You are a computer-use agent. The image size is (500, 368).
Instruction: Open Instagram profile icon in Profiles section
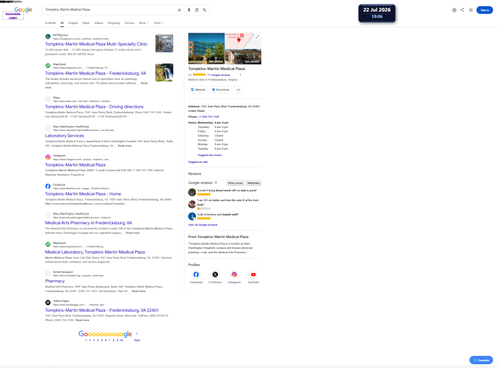(x=234, y=274)
